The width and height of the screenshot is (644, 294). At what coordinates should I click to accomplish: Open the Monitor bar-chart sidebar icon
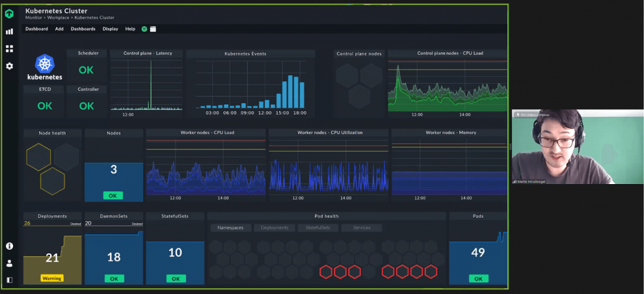pyautogui.click(x=9, y=32)
